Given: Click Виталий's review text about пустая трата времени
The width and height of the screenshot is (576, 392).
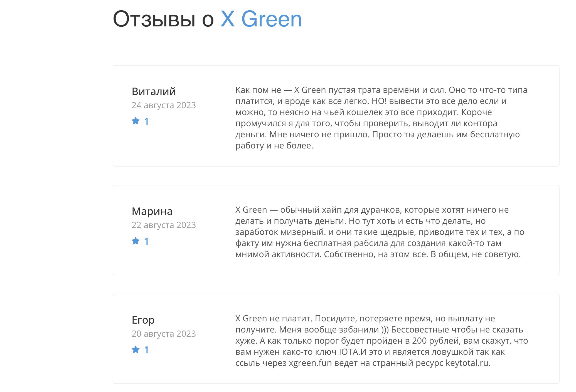Looking at the screenshot, I should click(381, 118).
